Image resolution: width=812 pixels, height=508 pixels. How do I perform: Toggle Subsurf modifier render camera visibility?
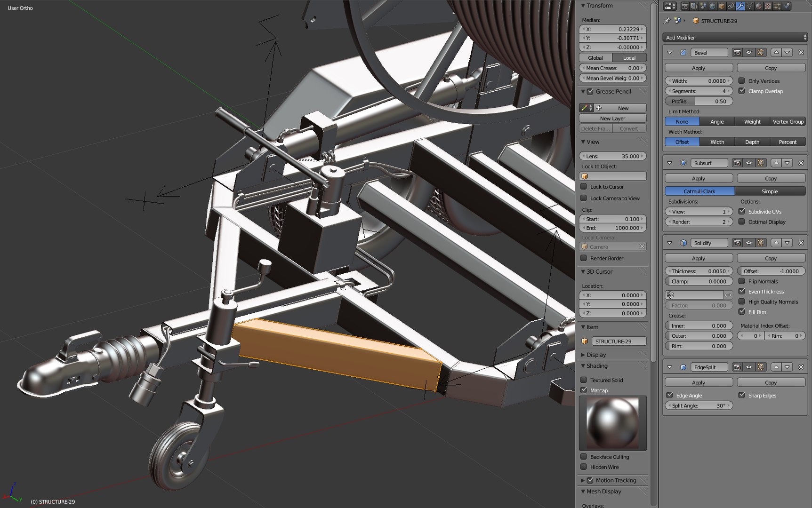coord(737,163)
